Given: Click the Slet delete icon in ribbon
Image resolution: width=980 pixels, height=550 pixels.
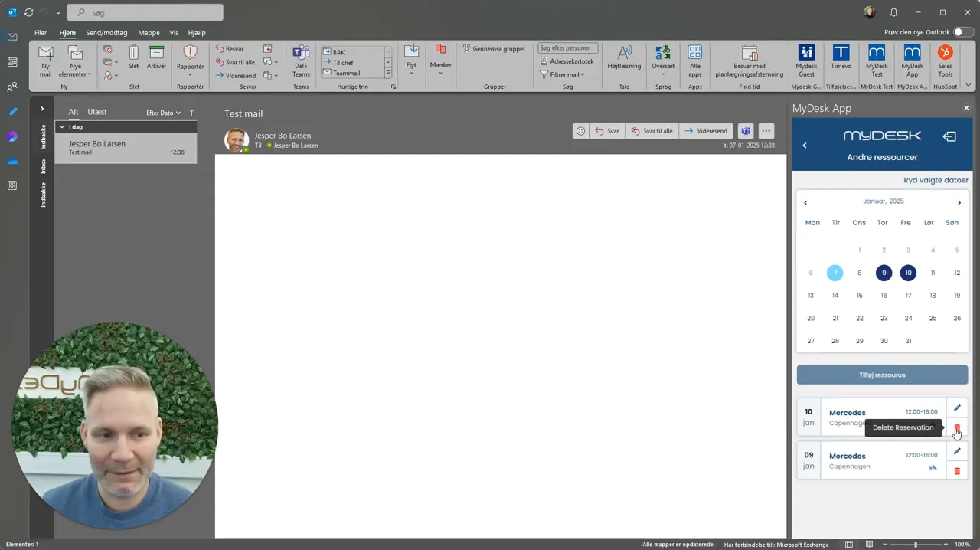Looking at the screenshot, I should click(x=134, y=58).
